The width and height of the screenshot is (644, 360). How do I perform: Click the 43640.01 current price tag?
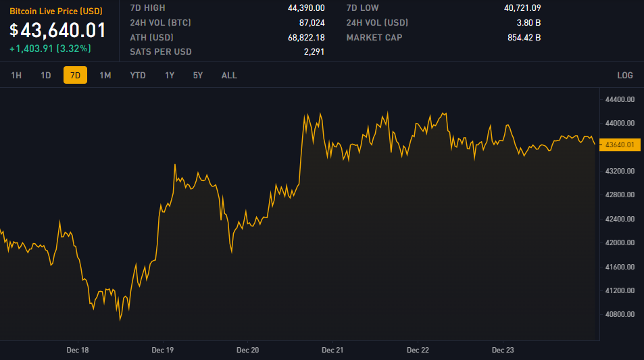pyautogui.click(x=619, y=145)
